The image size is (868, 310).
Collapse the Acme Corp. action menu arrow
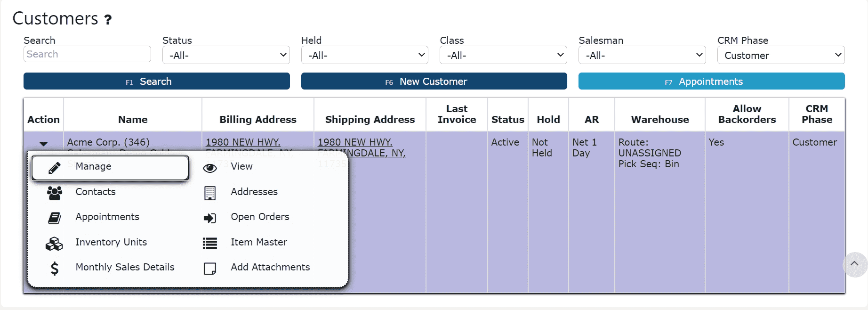(44, 143)
